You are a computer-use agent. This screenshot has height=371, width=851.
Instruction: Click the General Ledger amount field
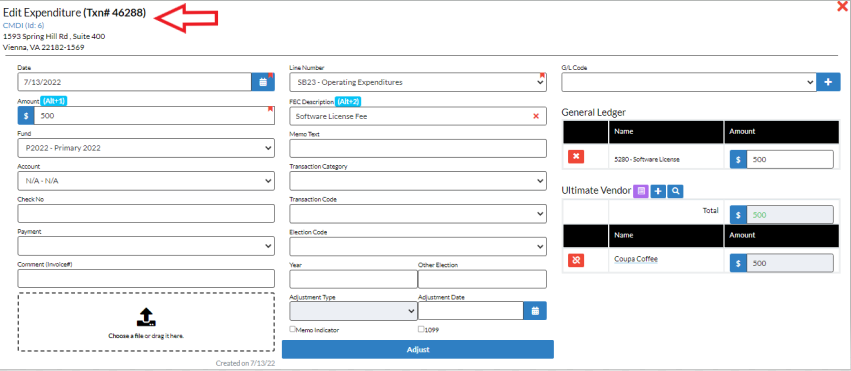point(790,159)
